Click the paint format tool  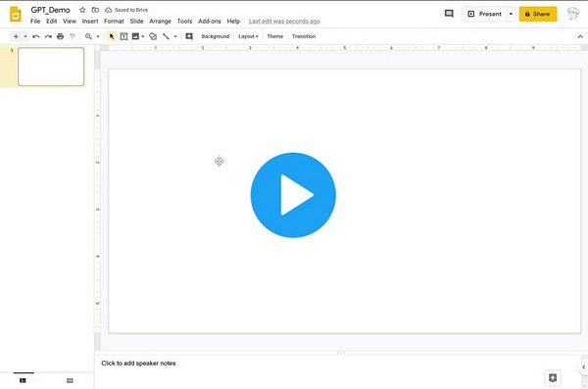[x=73, y=36]
